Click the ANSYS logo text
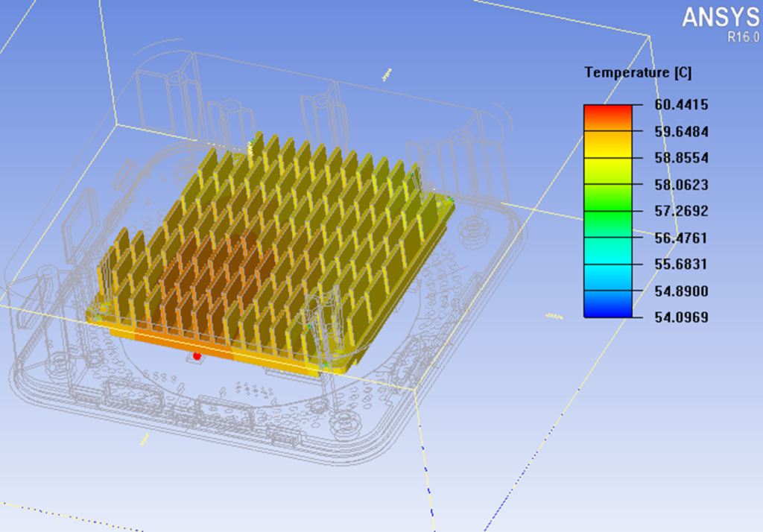This screenshot has height=532, width=763. [x=721, y=18]
